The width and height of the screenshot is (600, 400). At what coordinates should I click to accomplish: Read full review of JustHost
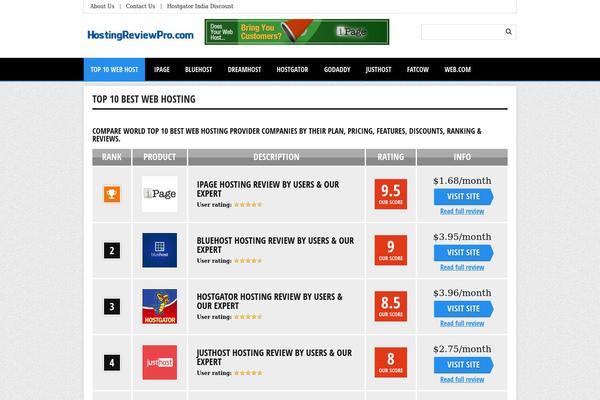tap(462, 379)
